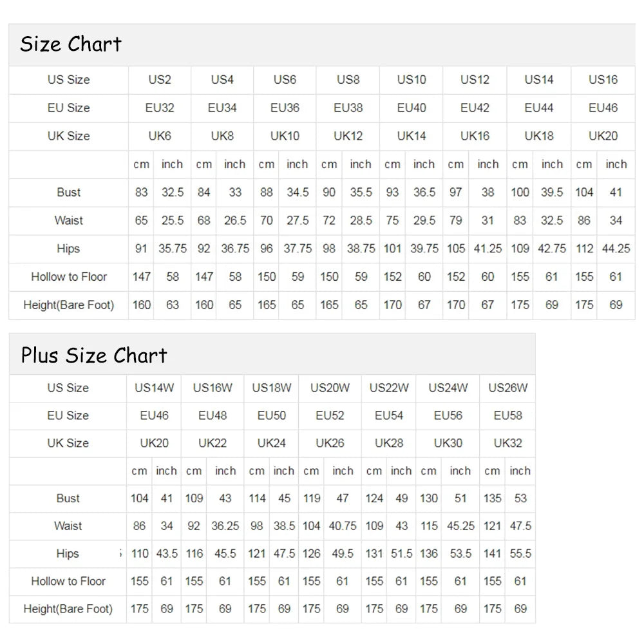Click the US Size label in Plus Size Chart
The width and height of the screenshot is (644, 644).
tap(68, 388)
